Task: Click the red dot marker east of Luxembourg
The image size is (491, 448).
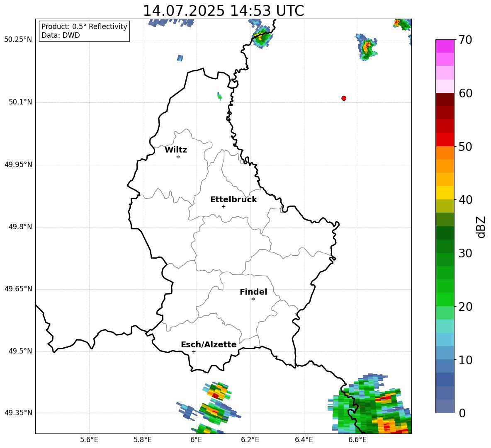Action: click(x=344, y=98)
